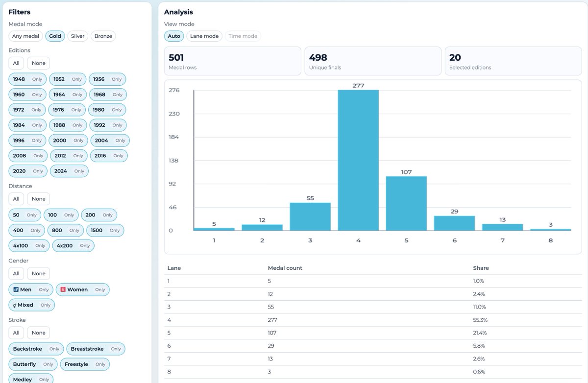Viewport: 588px width, 383px height.
Task: Select the Any medal mode
Action: (25, 36)
